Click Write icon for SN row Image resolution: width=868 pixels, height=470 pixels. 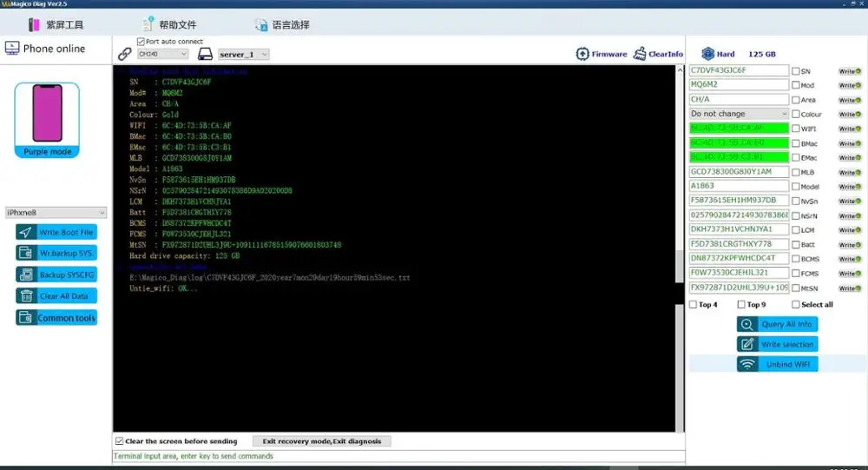tap(850, 71)
